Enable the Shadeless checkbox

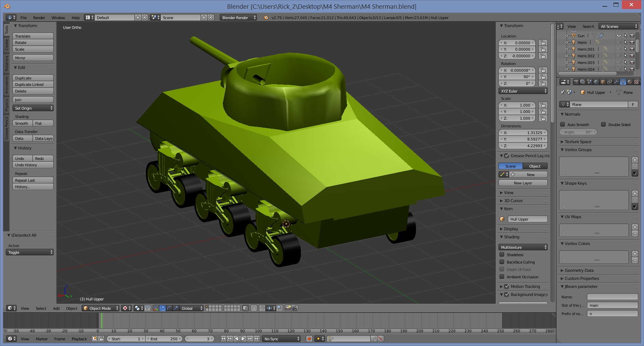(x=502, y=254)
